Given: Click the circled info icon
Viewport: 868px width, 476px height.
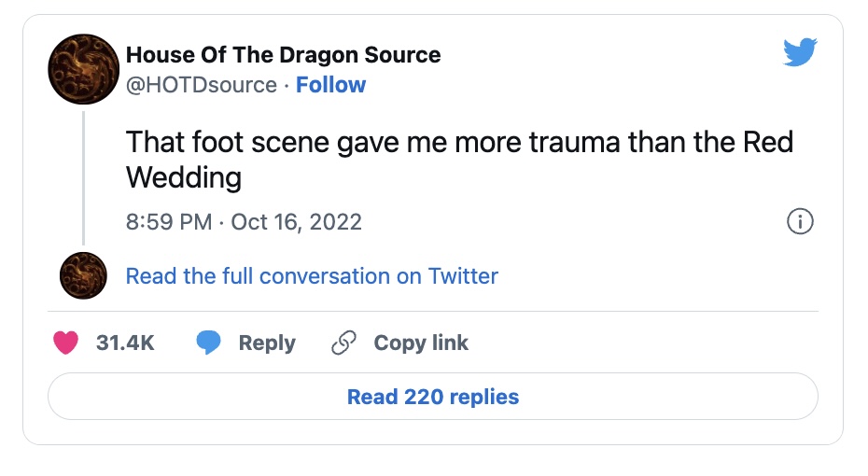Looking at the screenshot, I should [x=801, y=222].
